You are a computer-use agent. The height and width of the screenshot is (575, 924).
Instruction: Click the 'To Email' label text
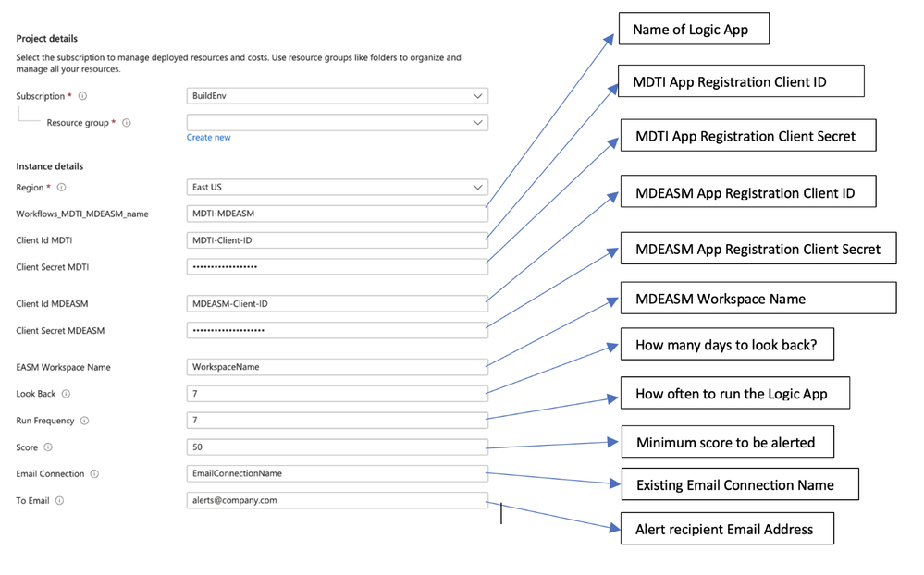[x=32, y=501]
